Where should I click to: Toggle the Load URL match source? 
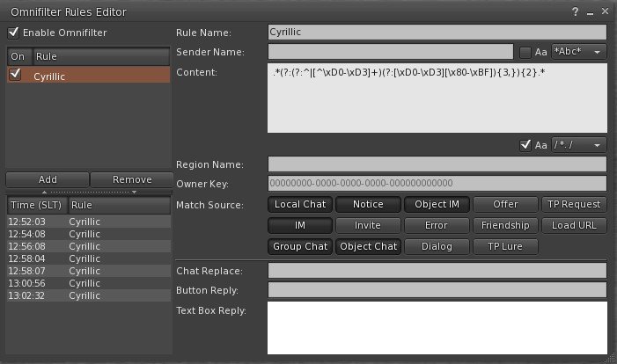click(x=574, y=226)
